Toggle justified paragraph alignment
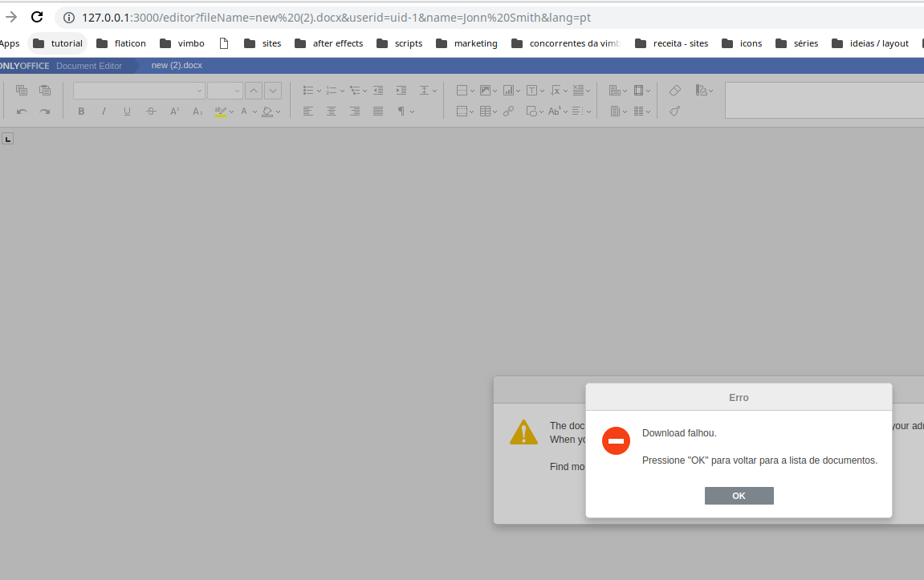The height and width of the screenshot is (580, 924). click(x=377, y=111)
